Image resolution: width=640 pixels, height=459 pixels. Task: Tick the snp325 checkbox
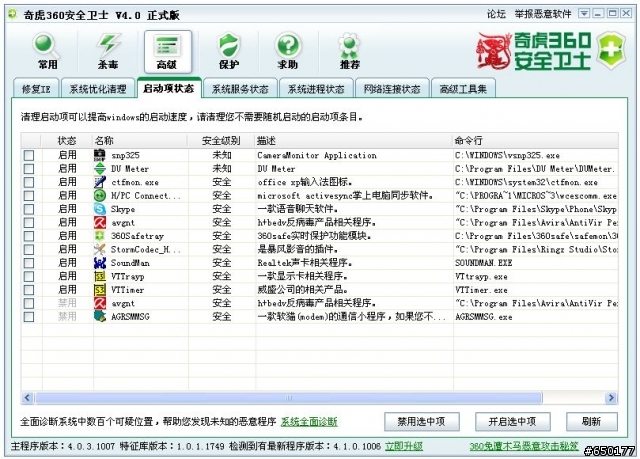tap(29, 155)
